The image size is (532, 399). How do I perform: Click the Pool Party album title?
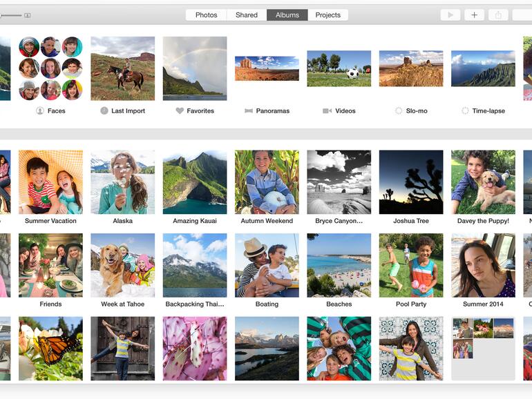(411, 304)
